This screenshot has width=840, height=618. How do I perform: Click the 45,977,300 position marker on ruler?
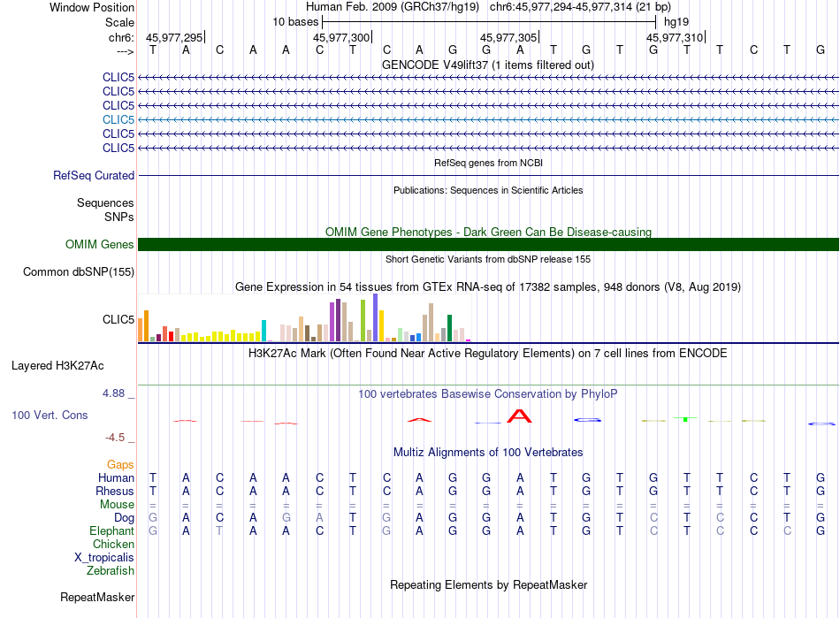[341, 37]
